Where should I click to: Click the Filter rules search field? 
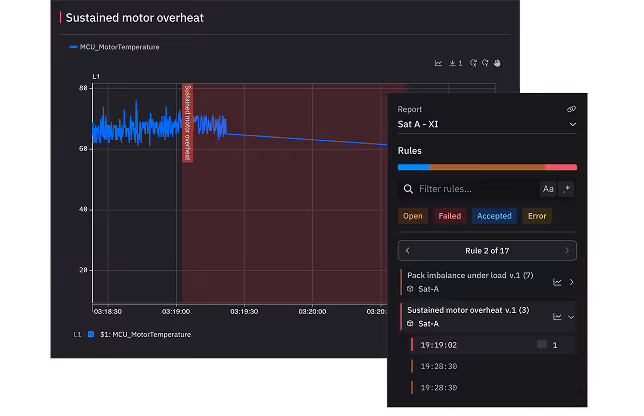[468, 189]
